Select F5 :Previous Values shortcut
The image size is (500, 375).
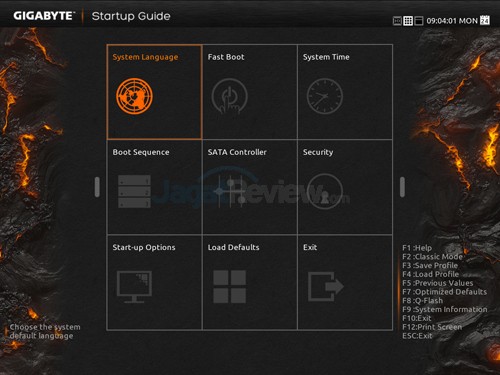click(x=438, y=283)
